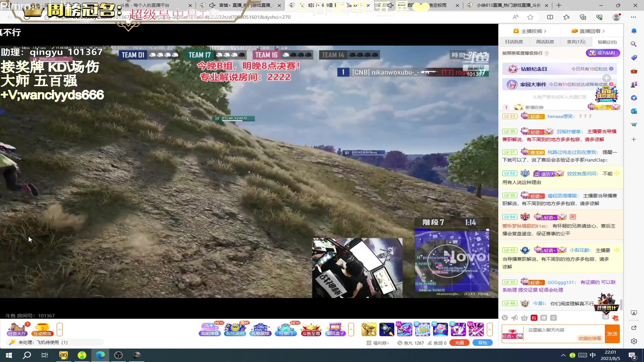Viewport: 644px width, 362px height.
Task: Open the 互动预言 prediction icon
Action: click(x=42, y=329)
